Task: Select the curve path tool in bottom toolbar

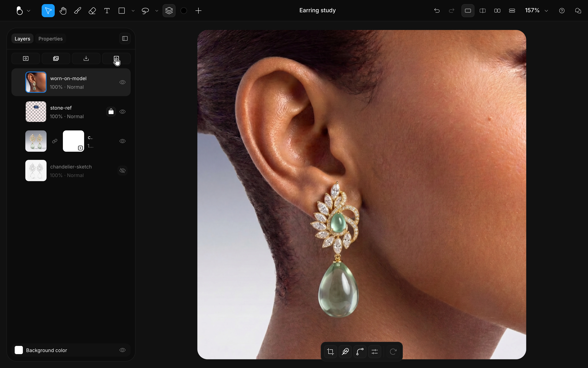Action: pos(360,351)
